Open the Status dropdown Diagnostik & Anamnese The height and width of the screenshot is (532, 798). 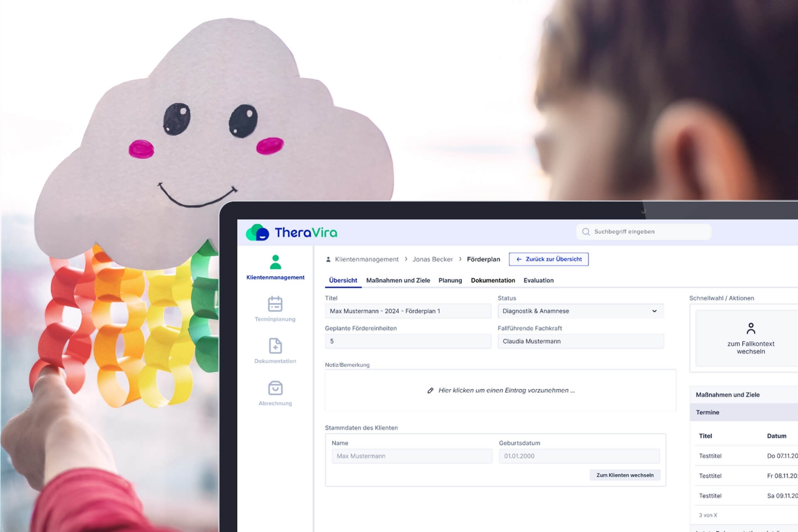point(580,311)
